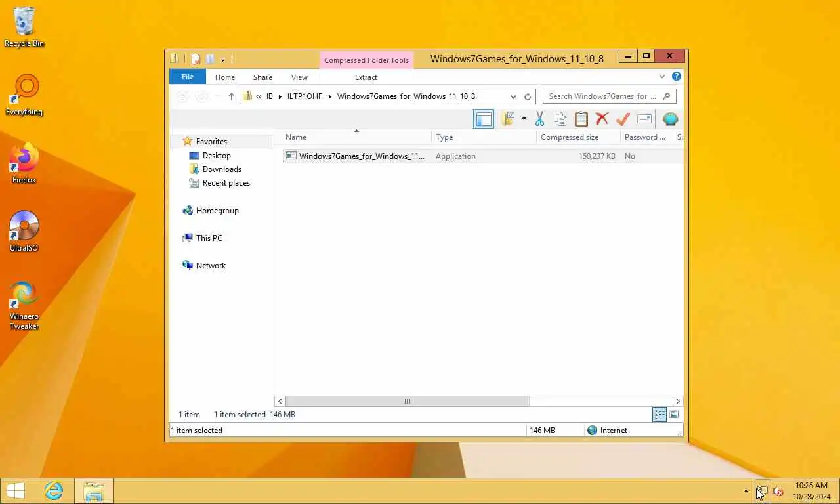Viewport: 840px width, 504px height.
Task: Open Recent places in navigation pane
Action: (226, 183)
